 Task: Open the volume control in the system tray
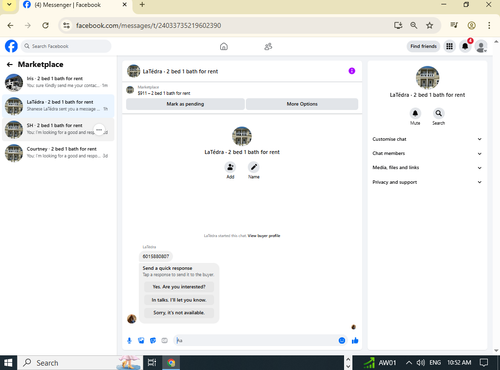click(421, 363)
